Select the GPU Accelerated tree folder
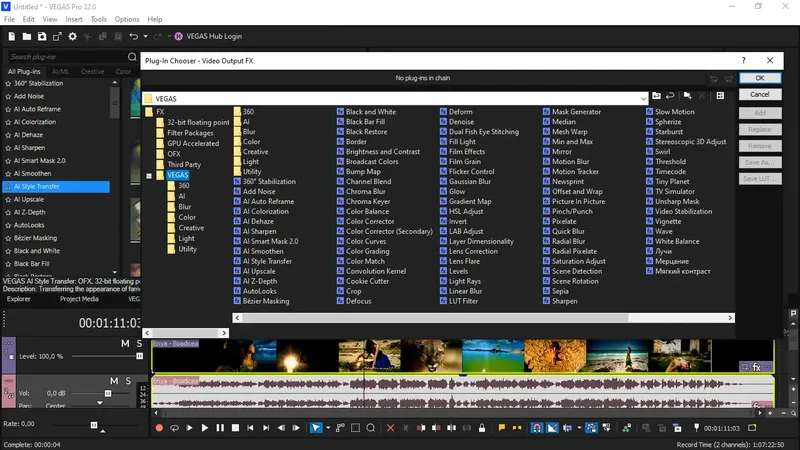800x450 pixels. (193, 143)
